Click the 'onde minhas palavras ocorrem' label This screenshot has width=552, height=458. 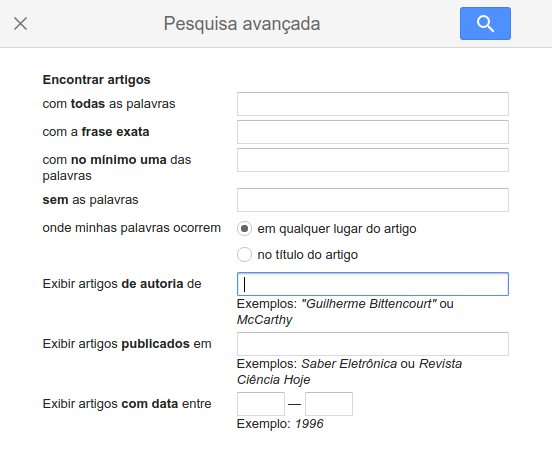click(132, 228)
